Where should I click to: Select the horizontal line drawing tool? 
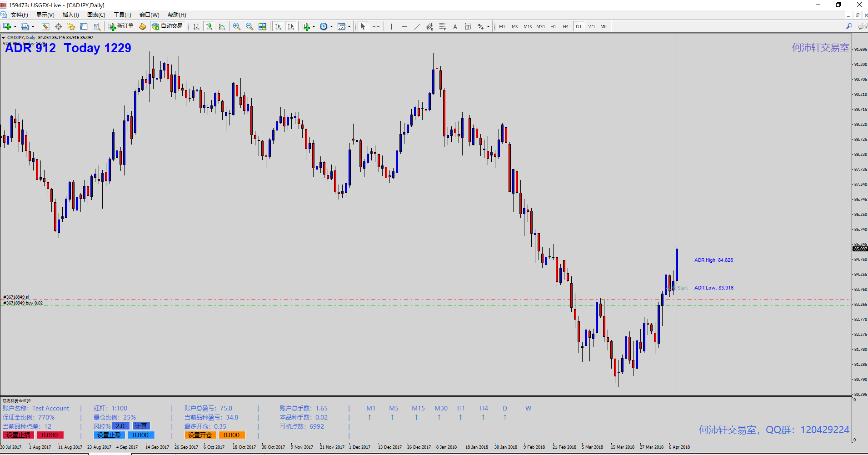coord(404,26)
